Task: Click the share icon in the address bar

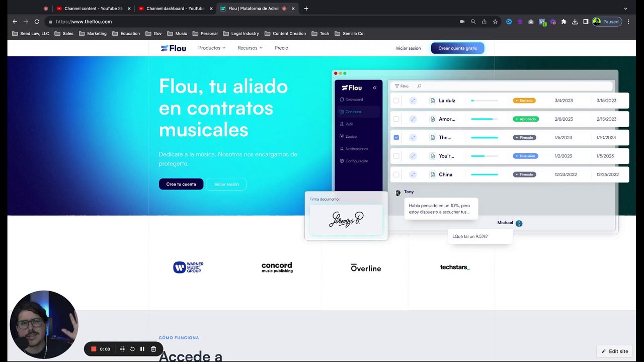Action: (x=484, y=22)
